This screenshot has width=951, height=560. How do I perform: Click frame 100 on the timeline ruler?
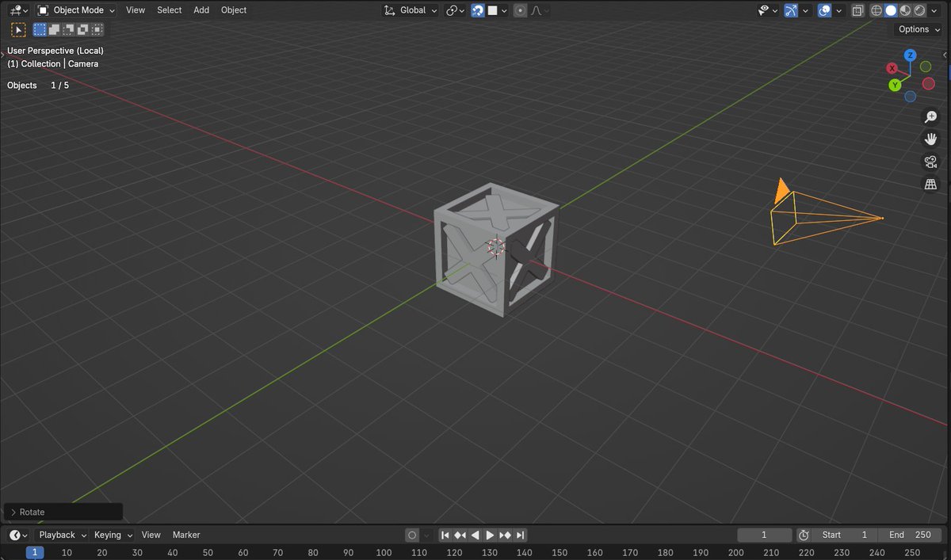pos(384,553)
